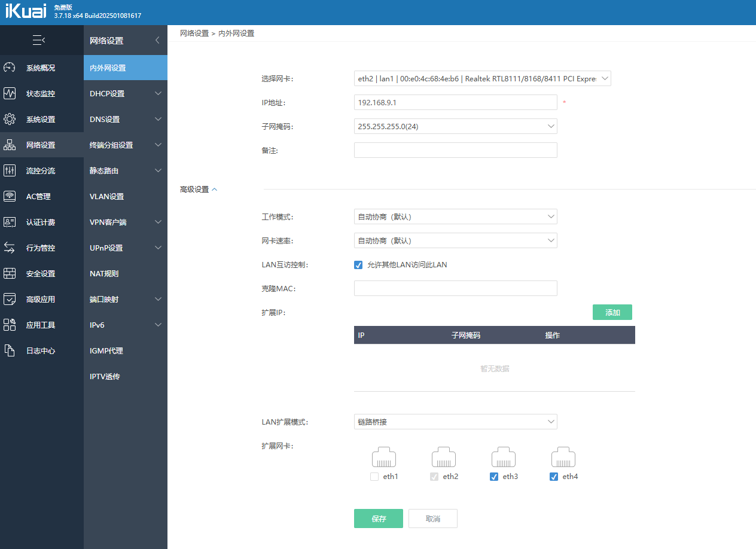Click the 应用工具 grid icon

[x=10, y=325]
